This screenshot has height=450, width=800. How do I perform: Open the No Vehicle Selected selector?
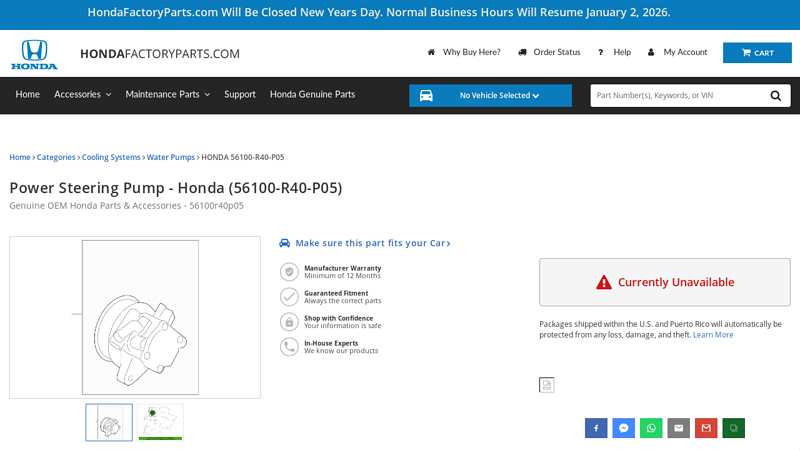(490, 96)
